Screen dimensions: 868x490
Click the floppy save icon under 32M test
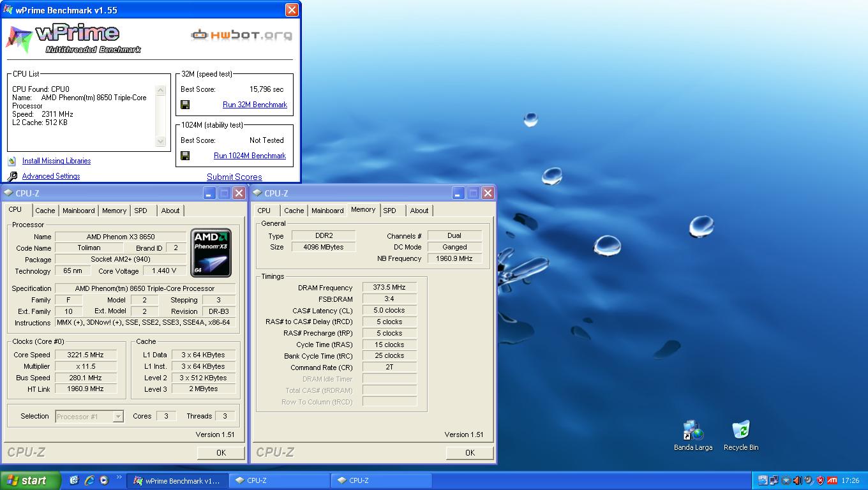[x=185, y=105]
